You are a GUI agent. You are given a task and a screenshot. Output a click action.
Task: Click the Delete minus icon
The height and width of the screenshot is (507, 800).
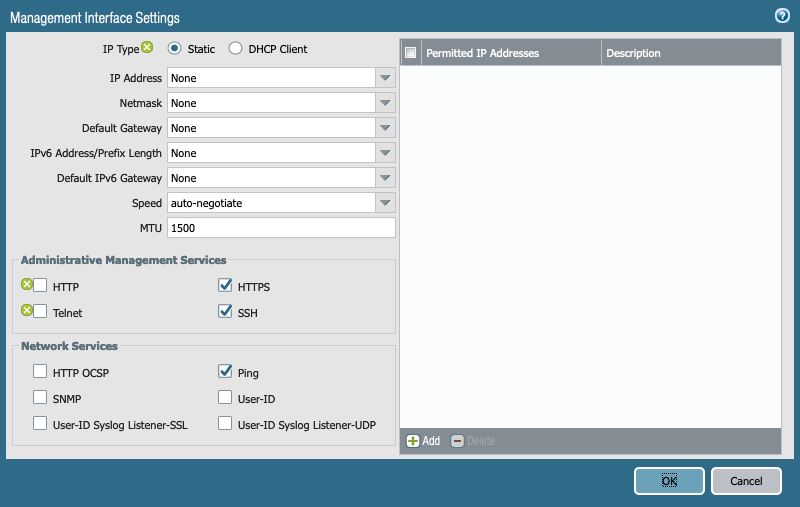click(457, 441)
